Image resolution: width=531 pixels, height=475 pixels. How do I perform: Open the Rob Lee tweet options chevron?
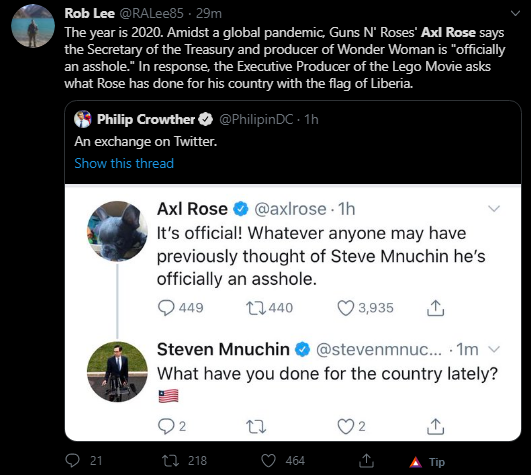(x=515, y=14)
